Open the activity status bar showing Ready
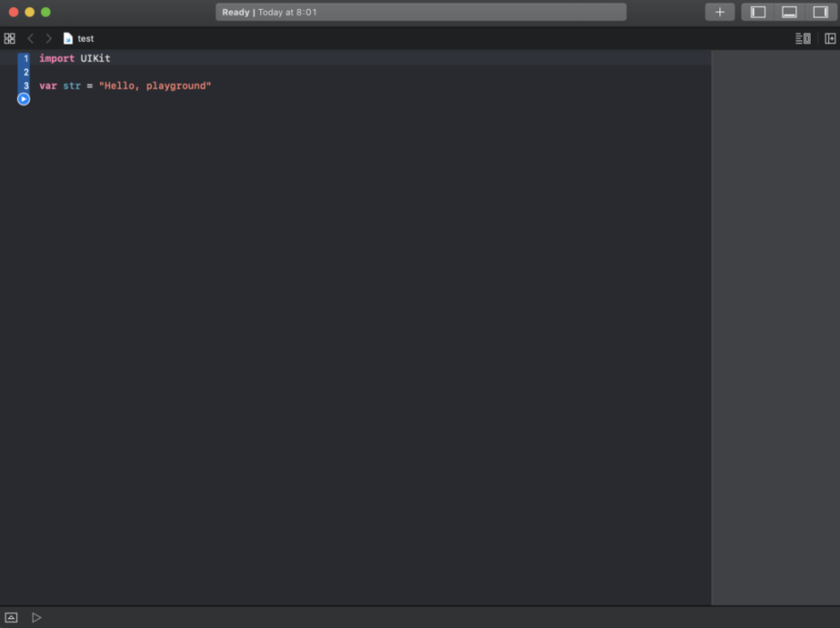This screenshot has width=840, height=628. click(420, 12)
